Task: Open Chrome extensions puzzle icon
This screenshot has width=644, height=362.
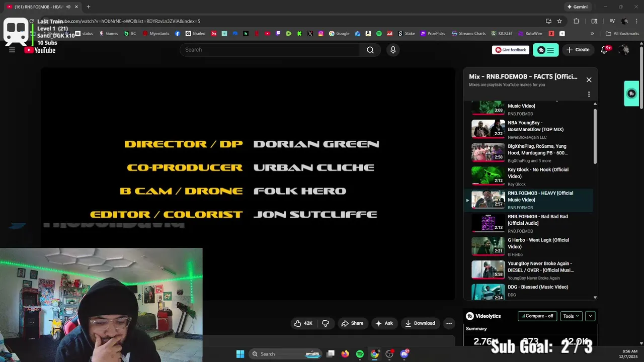Action: 577,21
